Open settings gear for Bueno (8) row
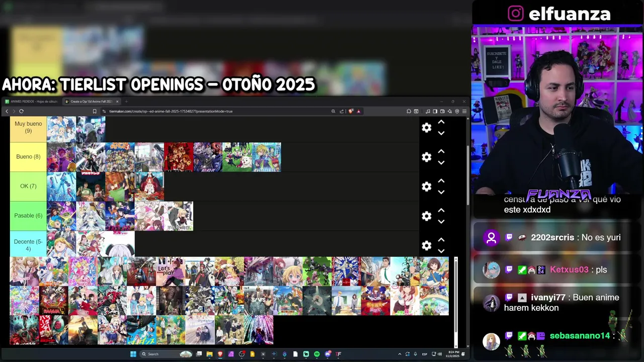The height and width of the screenshot is (362, 644). [x=427, y=157]
